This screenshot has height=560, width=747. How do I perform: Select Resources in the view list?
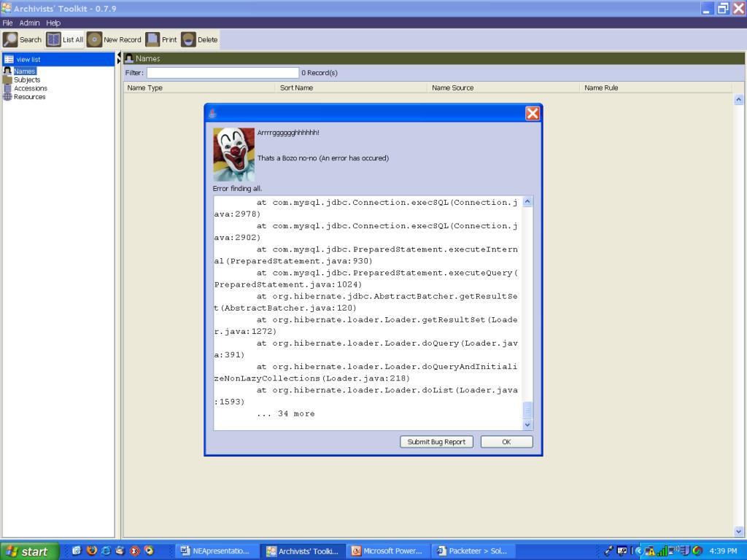coord(29,97)
